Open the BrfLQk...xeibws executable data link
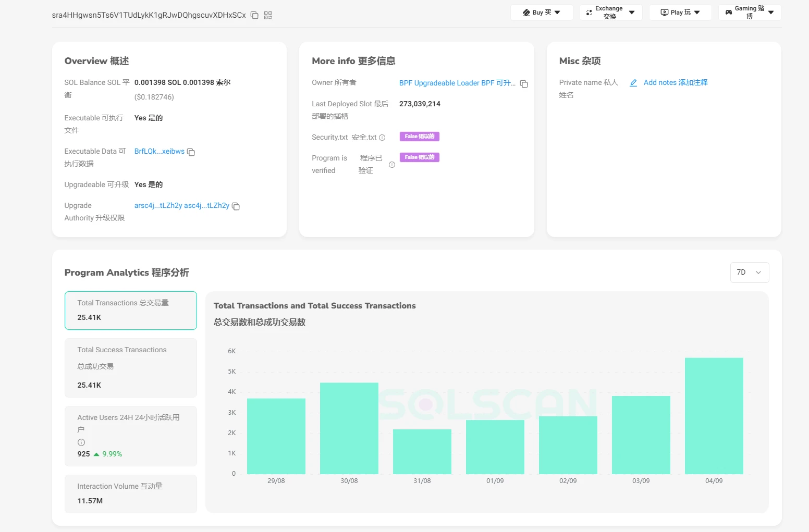809x532 pixels. (x=159, y=152)
